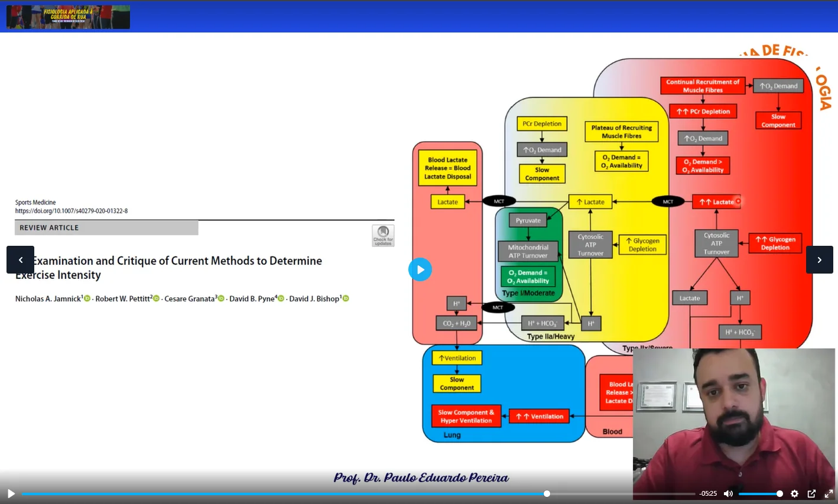Go to previous video with left arrow
The image size is (838, 504).
(x=20, y=260)
